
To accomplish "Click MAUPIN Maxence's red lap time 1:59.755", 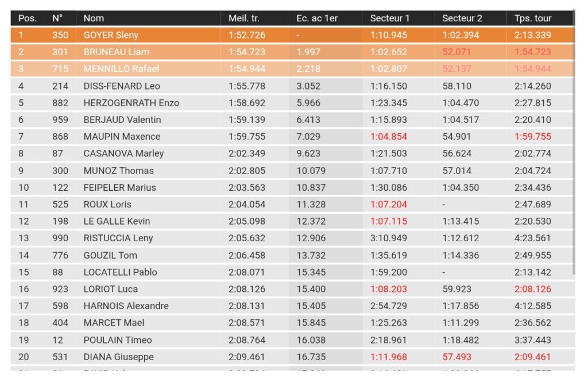I will (532, 137).
